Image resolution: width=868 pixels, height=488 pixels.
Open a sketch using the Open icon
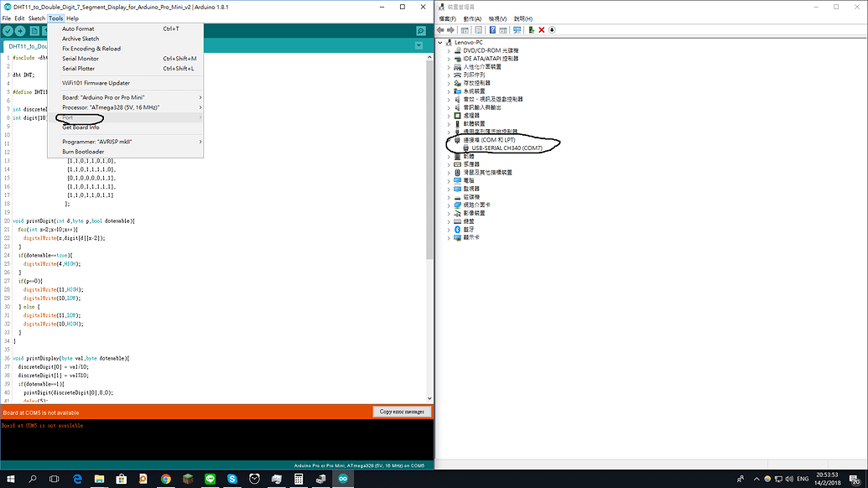point(48,31)
